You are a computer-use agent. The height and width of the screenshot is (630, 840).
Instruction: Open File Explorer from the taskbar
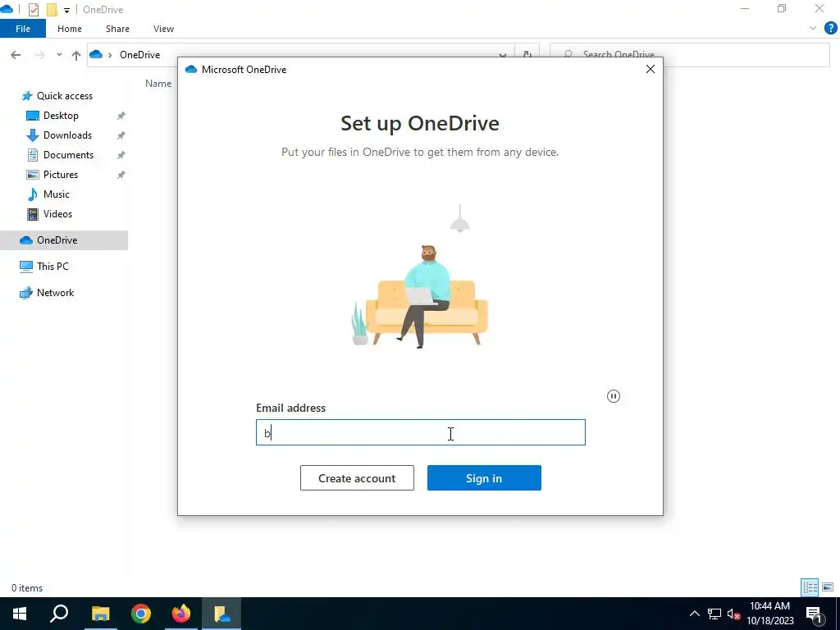tap(100, 614)
